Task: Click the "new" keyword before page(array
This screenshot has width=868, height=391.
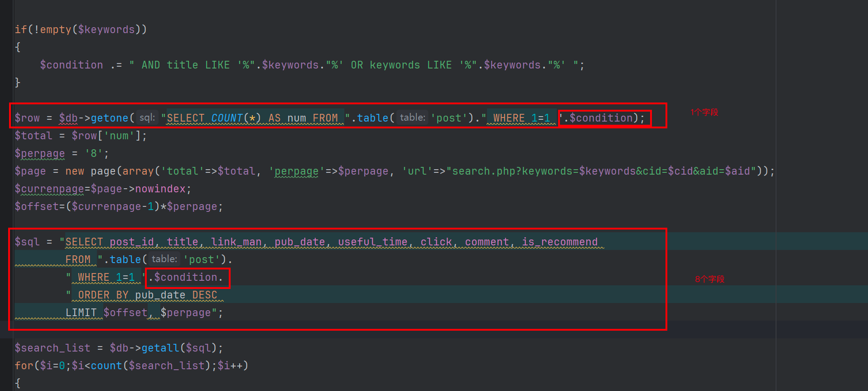Action: pos(75,171)
